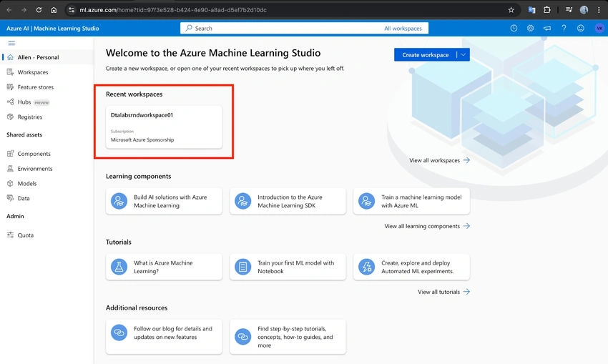Open Environments under Shared assets
The height and width of the screenshot is (364, 608).
coord(47,169)
